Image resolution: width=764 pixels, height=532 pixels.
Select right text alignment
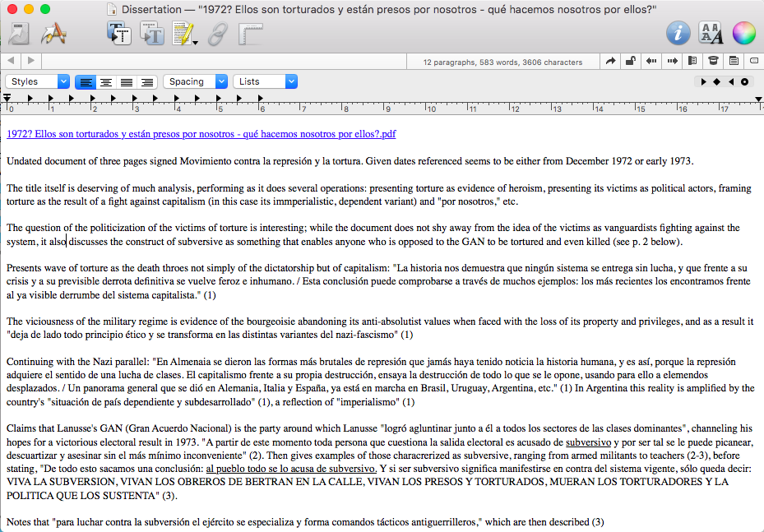[x=147, y=82]
